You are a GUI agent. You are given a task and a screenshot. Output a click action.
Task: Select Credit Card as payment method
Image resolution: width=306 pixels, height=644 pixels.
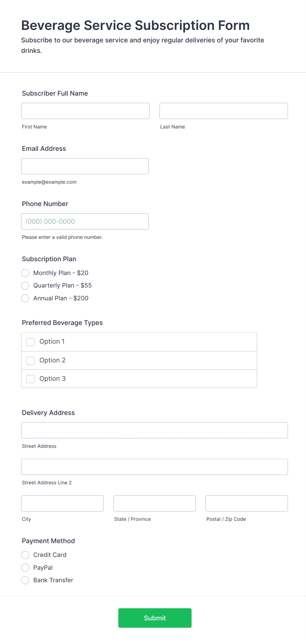tap(25, 555)
